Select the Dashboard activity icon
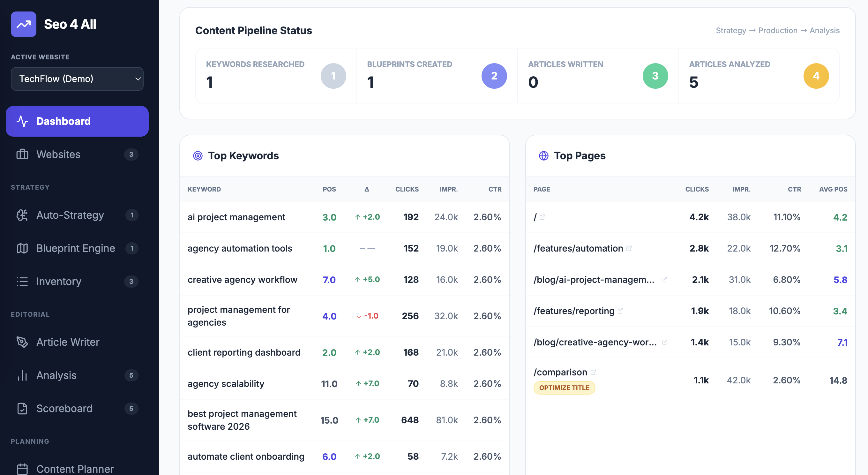The width and height of the screenshot is (868, 475). pos(22,121)
